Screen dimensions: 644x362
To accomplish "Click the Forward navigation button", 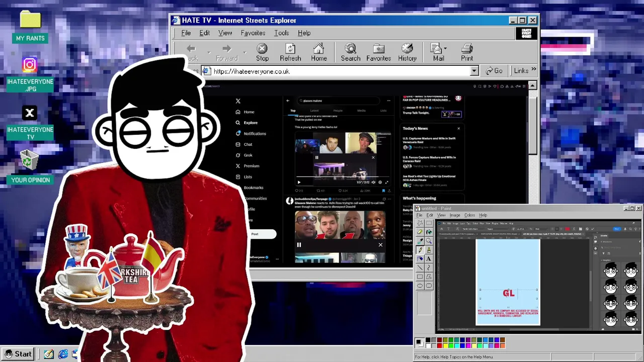I will [x=226, y=52].
